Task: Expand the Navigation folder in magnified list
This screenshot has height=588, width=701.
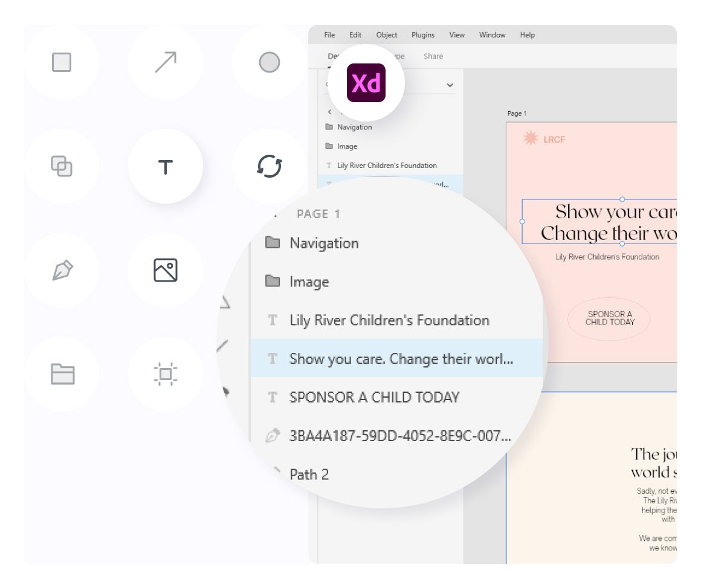Action: click(324, 243)
